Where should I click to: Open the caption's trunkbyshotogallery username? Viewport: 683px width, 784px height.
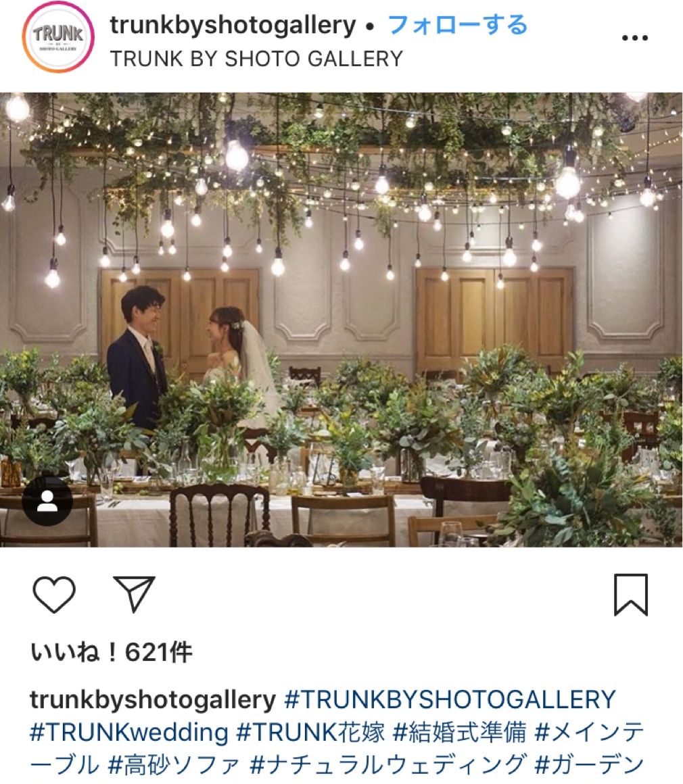[153, 700]
